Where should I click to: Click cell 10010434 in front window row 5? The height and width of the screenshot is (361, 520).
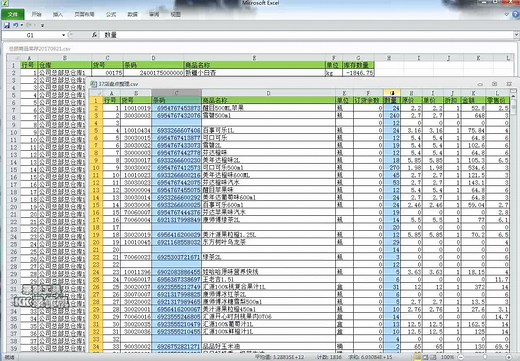(136, 130)
